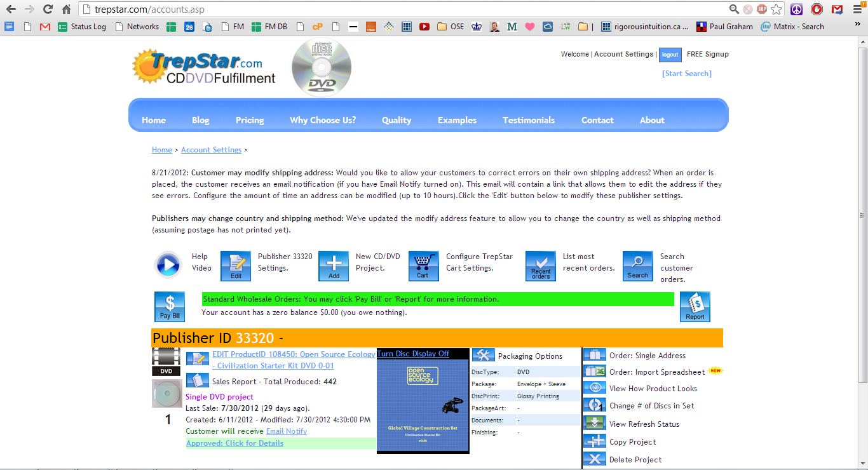Click the Search customer orders icon
The height and width of the screenshot is (470, 868).
[638, 265]
